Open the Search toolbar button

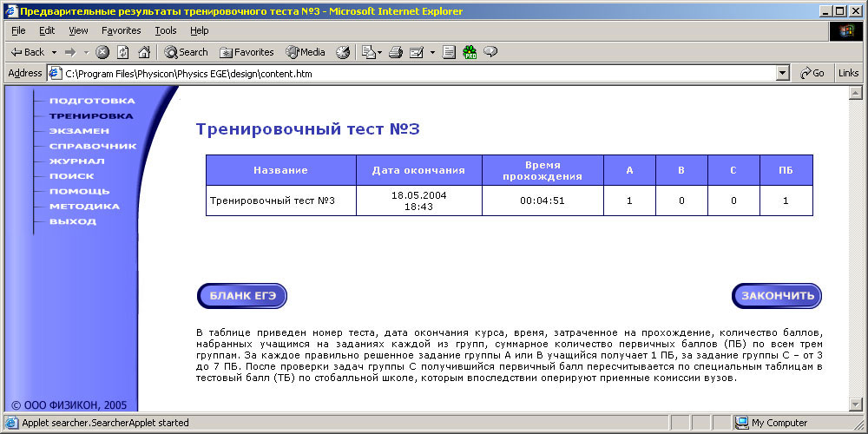pyautogui.click(x=186, y=52)
